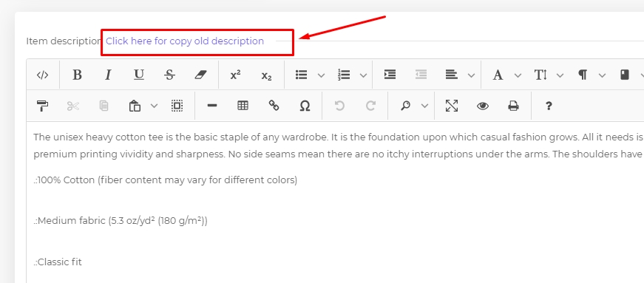Decrease paragraph indent
This screenshot has height=283, width=644.
click(x=421, y=75)
